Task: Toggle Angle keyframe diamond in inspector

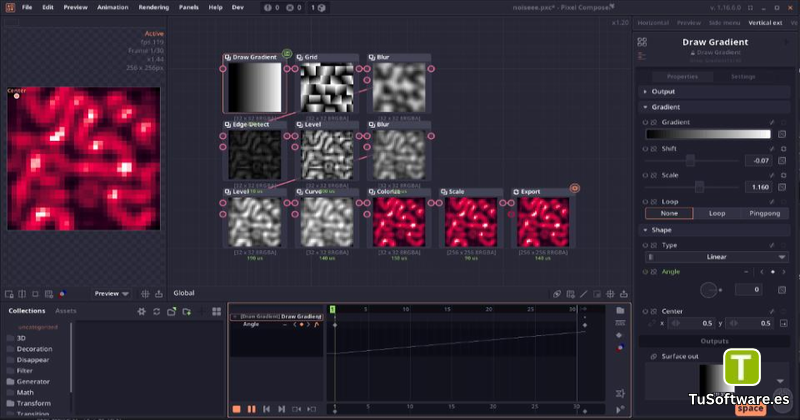Action: coord(772,272)
